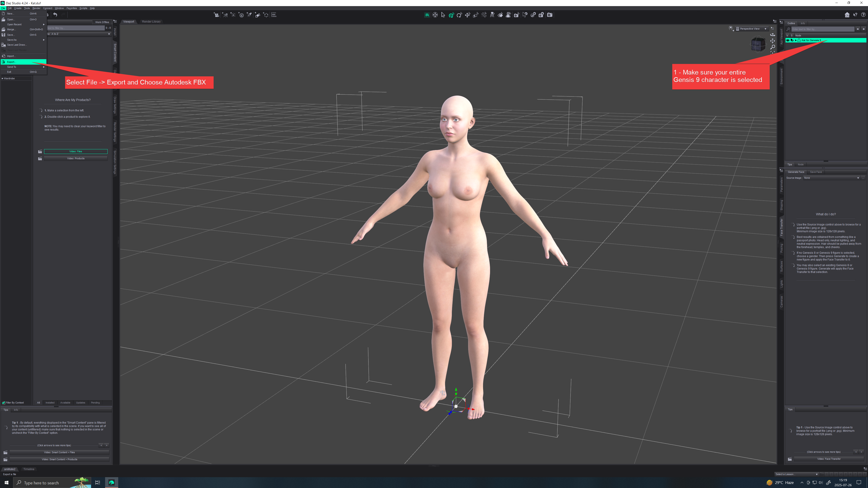
Task: Toggle selectable arrow for Kat for Genesis 9
Action: [x=792, y=40]
